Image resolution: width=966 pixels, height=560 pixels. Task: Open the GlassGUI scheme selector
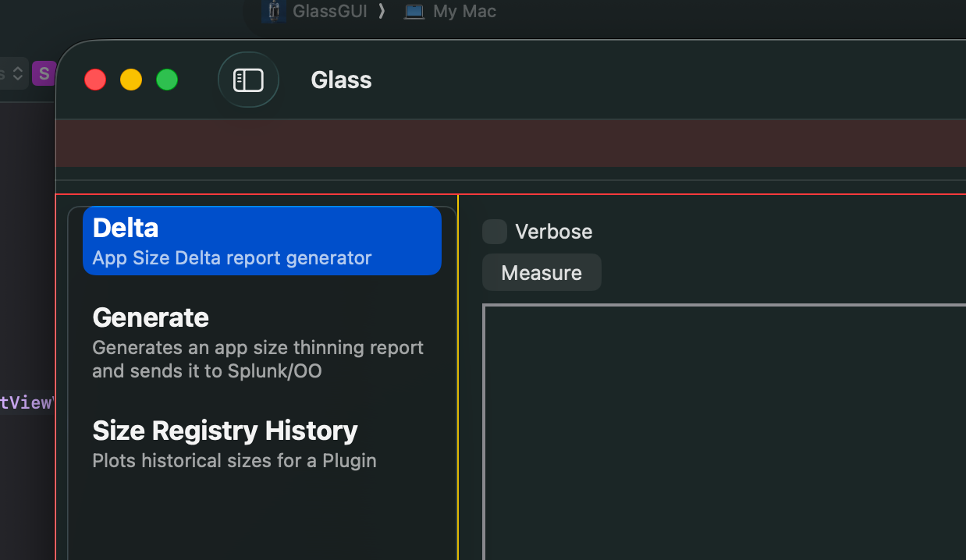[329, 11]
